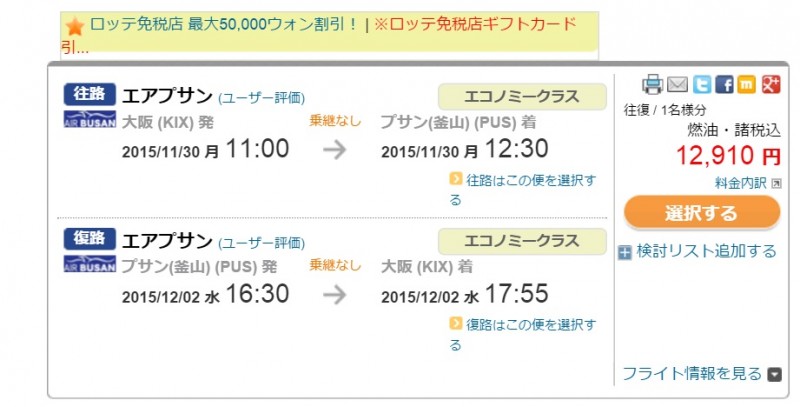The height and width of the screenshot is (407, 800).
Task: Share this flight via the email envelope icon
Action: pos(677,84)
